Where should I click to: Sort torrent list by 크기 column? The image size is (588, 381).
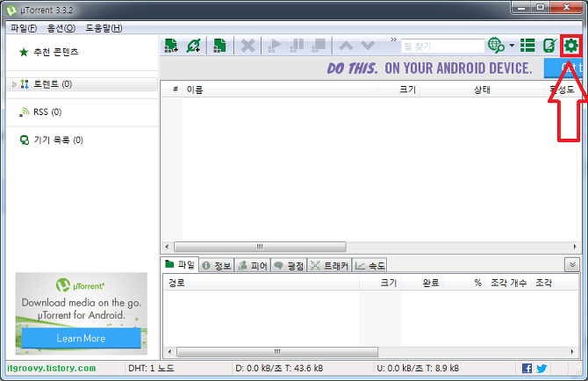(399, 90)
